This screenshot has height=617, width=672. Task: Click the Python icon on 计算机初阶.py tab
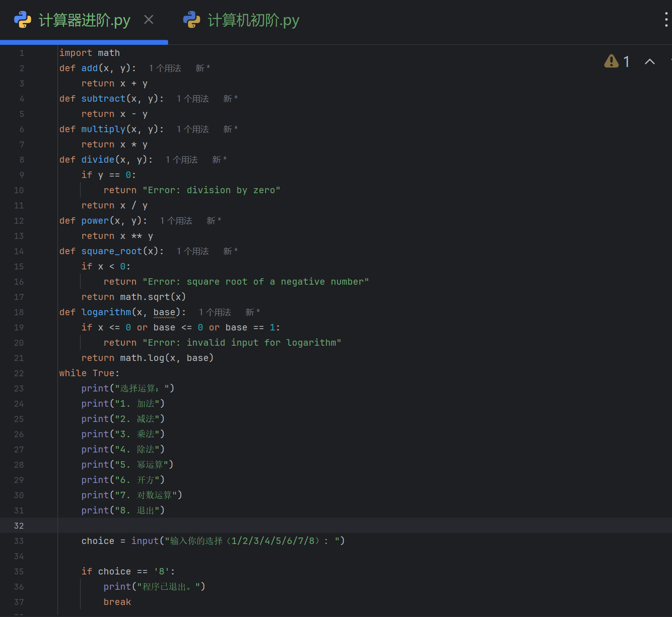click(x=192, y=20)
